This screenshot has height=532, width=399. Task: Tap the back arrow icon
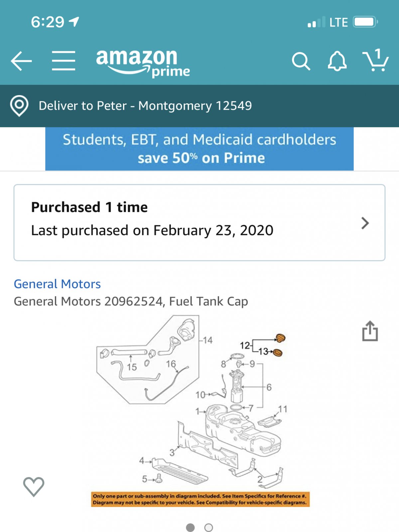click(x=21, y=61)
